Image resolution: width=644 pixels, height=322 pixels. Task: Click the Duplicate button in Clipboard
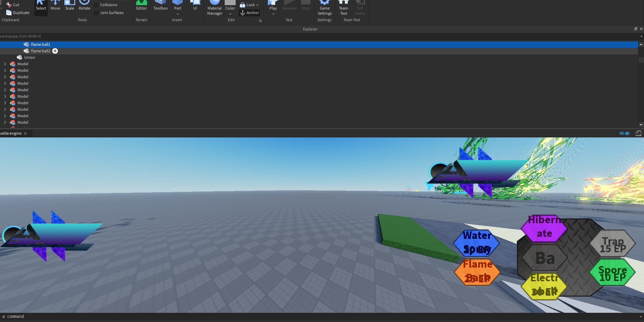[18, 13]
